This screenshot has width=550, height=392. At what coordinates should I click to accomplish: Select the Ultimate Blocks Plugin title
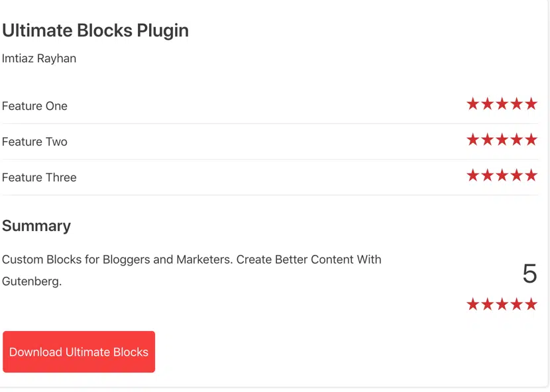95,31
